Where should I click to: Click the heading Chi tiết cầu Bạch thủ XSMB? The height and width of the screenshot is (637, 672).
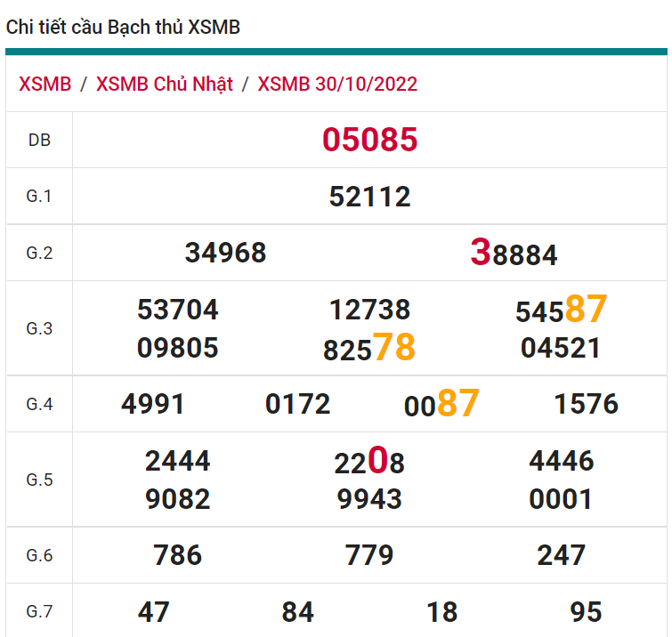[x=123, y=28]
